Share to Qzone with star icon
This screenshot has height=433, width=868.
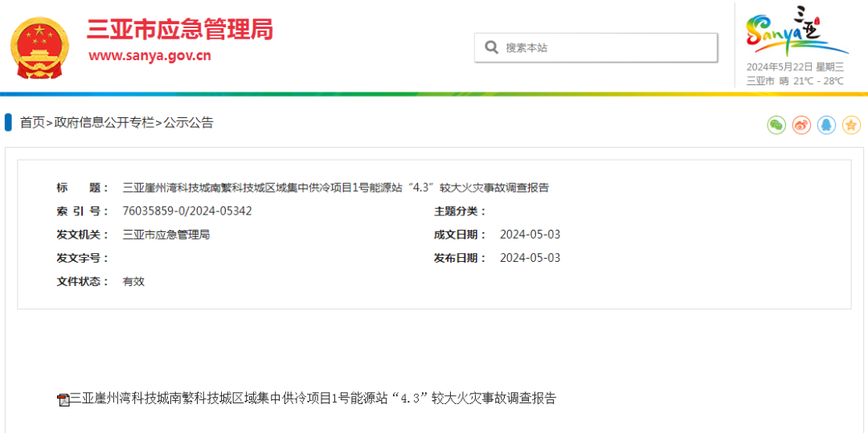(x=851, y=125)
